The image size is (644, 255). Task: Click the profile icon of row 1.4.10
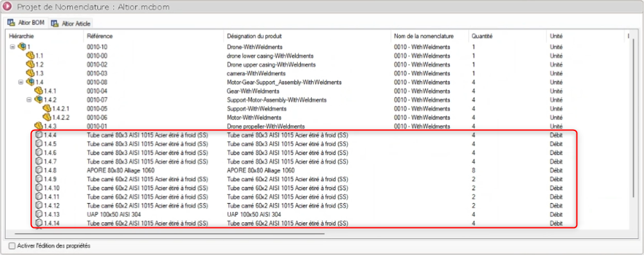[39, 188]
